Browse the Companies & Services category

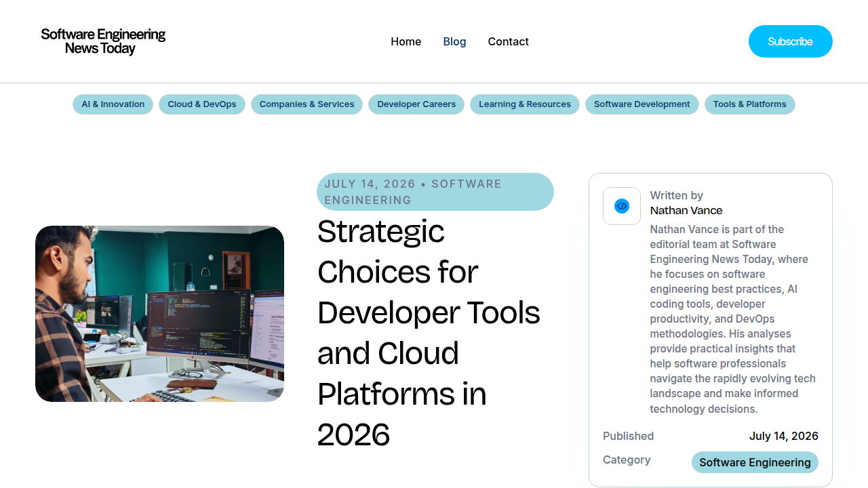(x=307, y=104)
